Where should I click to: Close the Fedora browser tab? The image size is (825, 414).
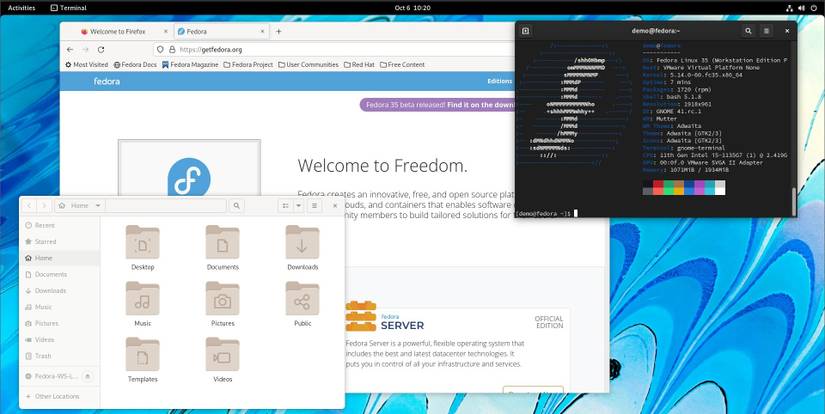coord(263,32)
